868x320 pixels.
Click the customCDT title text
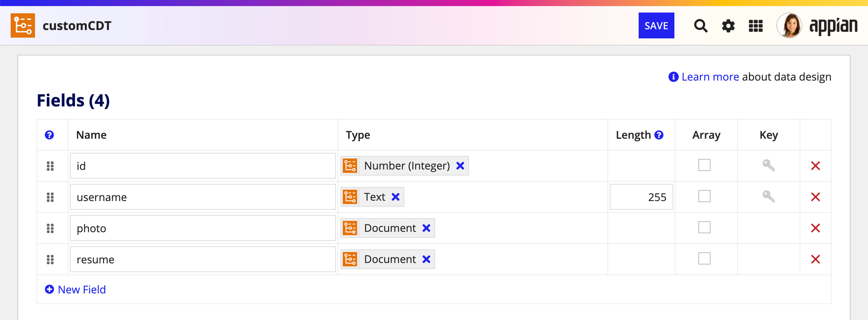(77, 25)
